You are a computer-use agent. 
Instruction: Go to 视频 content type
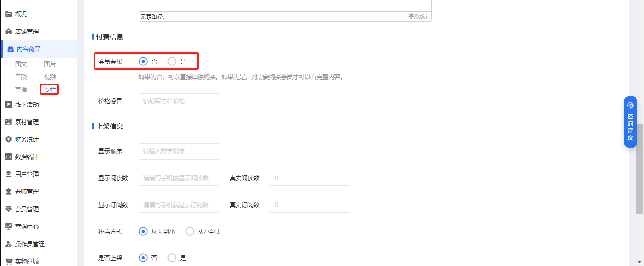click(50, 77)
